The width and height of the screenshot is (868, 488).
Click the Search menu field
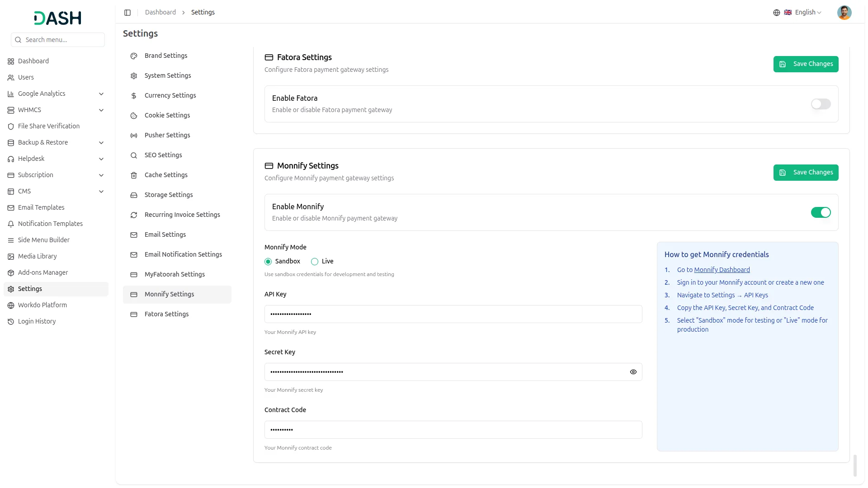tap(58, 40)
